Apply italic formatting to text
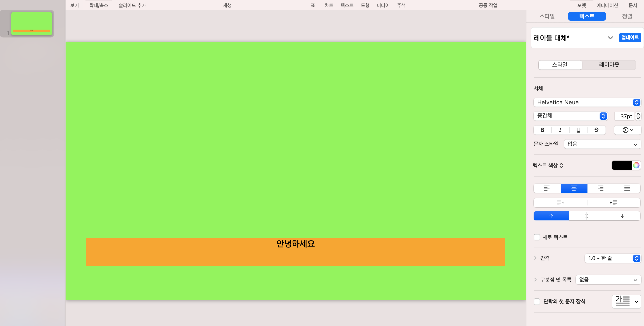This screenshot has width=644, height=326. 560,130
